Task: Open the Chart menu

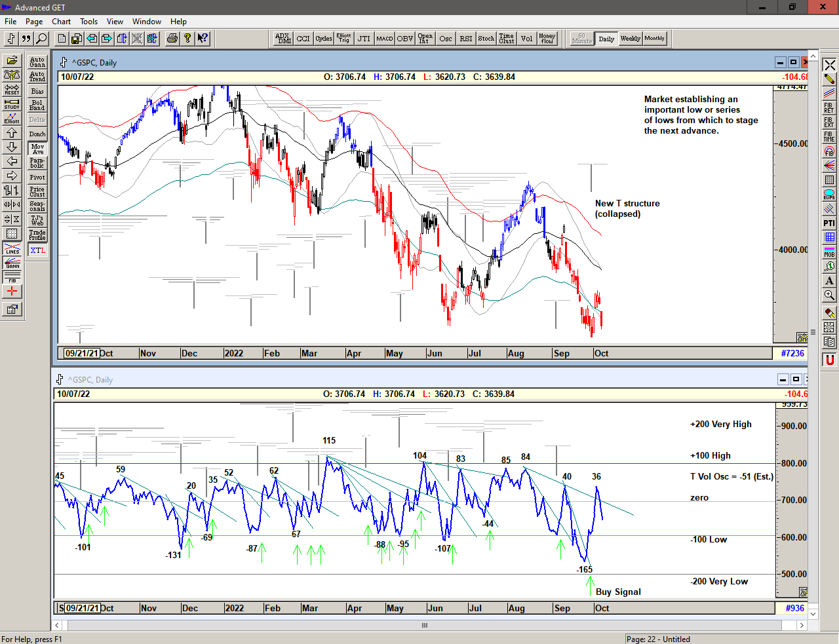Action: click(x=61, y=22)
